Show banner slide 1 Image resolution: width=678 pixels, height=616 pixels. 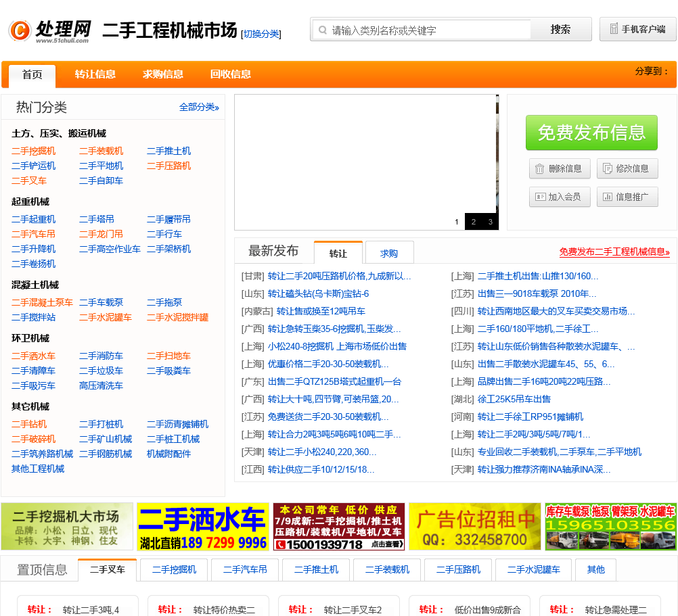457,222
